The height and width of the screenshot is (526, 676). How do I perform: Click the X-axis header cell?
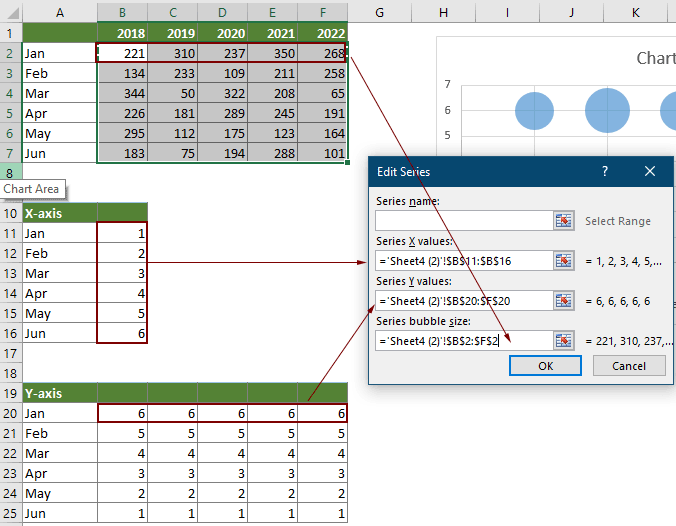[x=60, y=213]
